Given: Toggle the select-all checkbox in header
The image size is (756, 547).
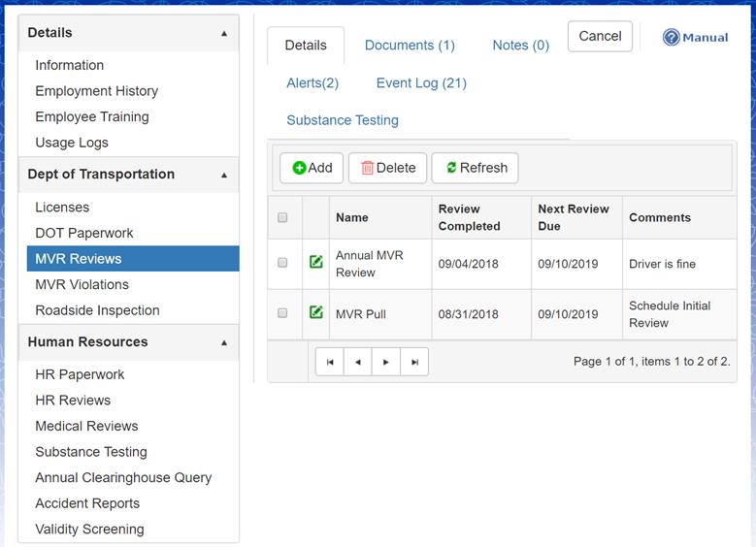Looking at the screenshot, I should (x=283, y=217).
